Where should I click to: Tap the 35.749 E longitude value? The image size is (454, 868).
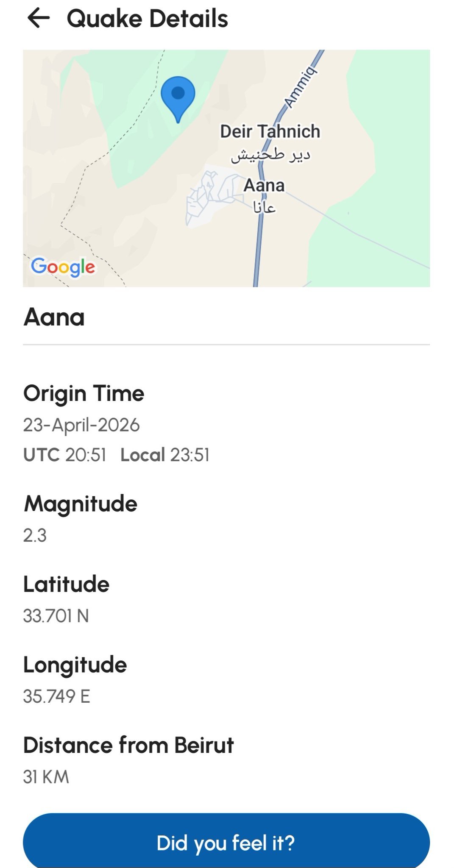click(x=56, y=696)
